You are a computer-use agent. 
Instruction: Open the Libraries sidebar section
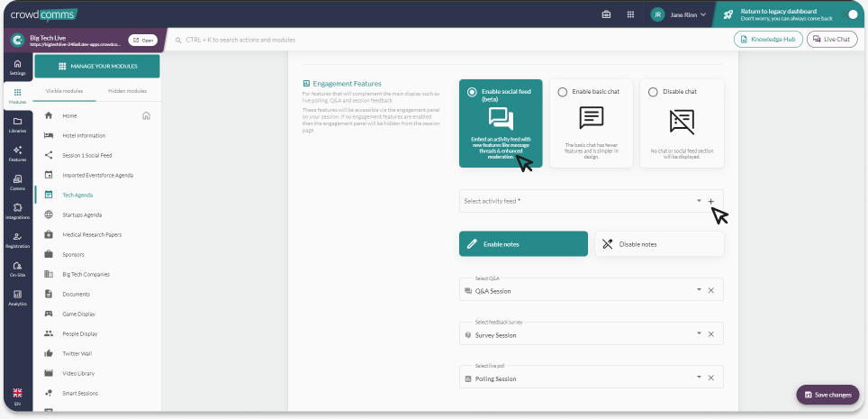tap(17, 124)
